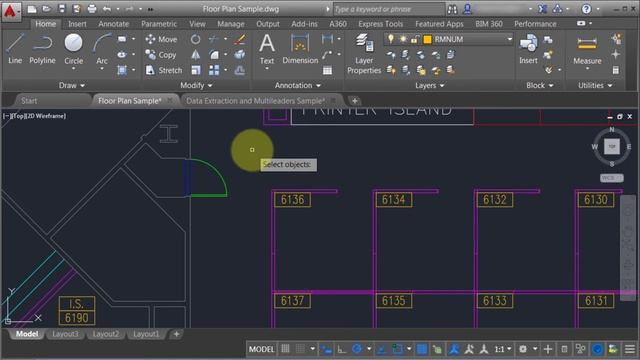
Task: Open the annotation scale 1:1 dropdown
Action: click(x=503, y=349)
